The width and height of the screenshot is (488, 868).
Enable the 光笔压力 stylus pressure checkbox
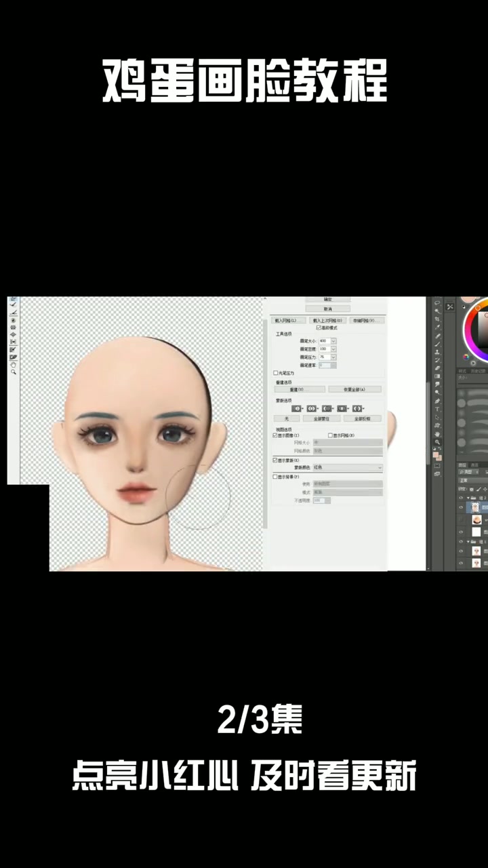pyautogui.click(x=275, y=373)
